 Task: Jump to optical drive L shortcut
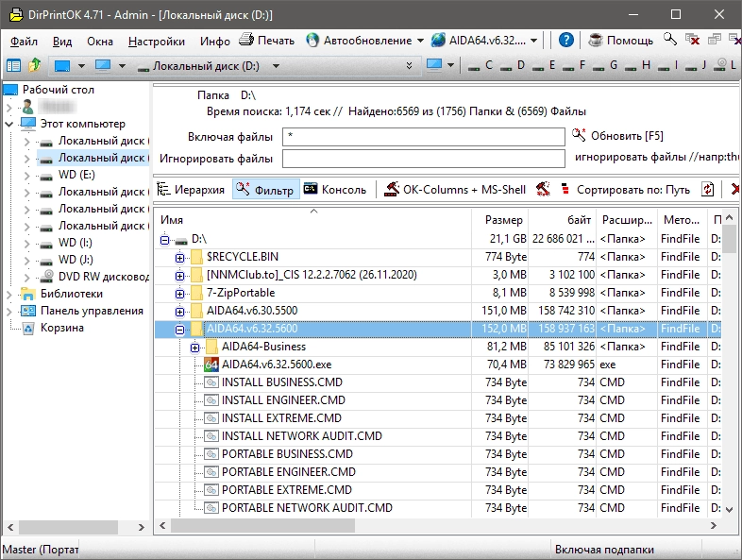[726, 65]
